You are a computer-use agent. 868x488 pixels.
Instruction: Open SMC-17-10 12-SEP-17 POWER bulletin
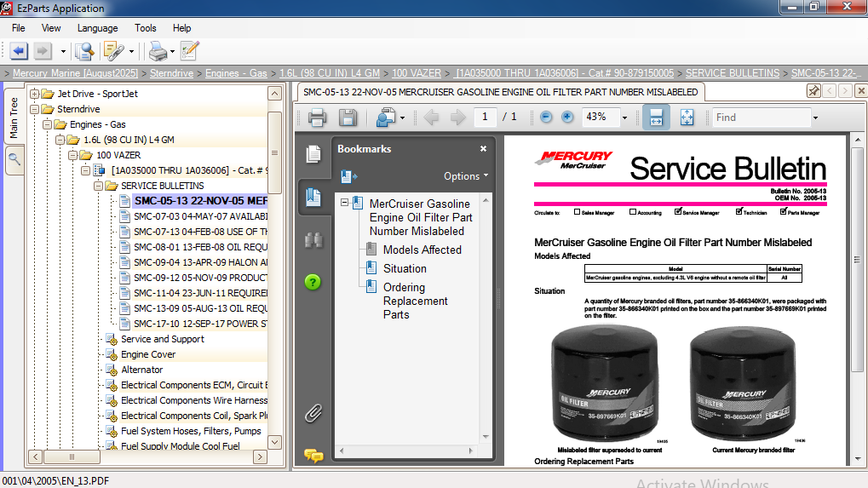(200, 324)
